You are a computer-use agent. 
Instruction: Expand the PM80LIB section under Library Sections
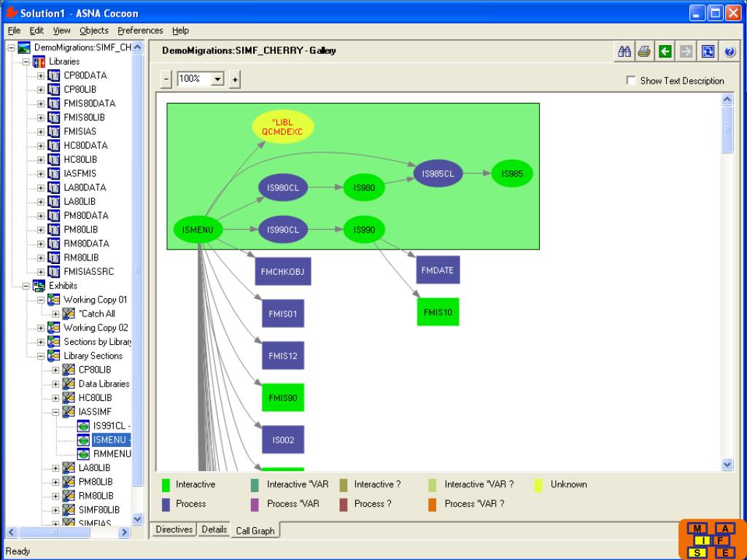55,483
